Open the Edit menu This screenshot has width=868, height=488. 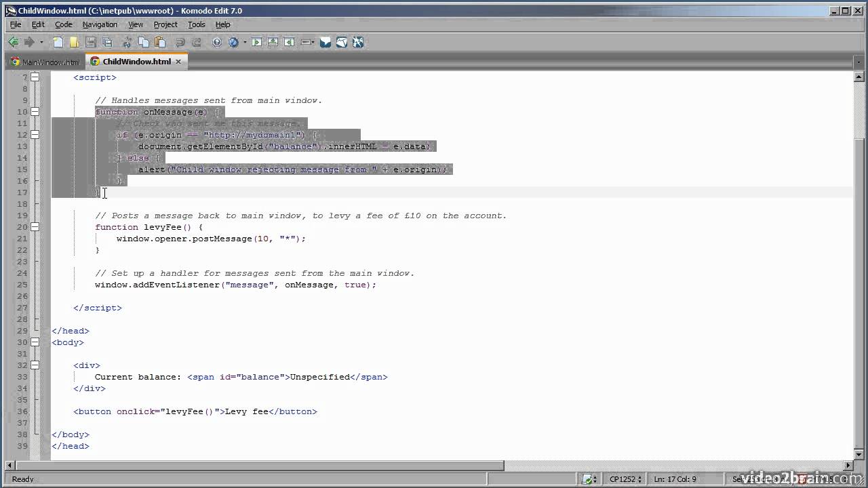[38, 24]
